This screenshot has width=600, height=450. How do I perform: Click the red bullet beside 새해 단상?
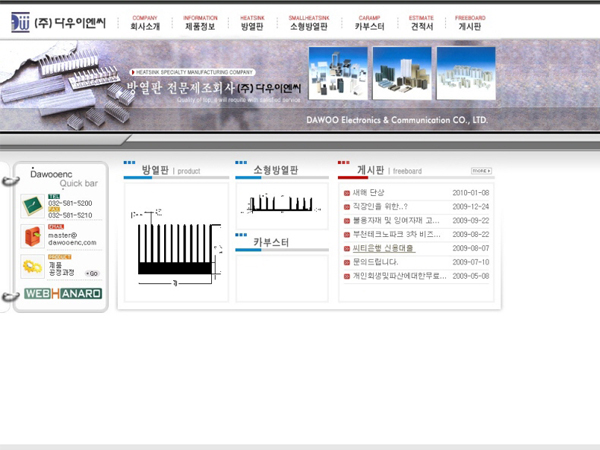[x=347, y=193]
